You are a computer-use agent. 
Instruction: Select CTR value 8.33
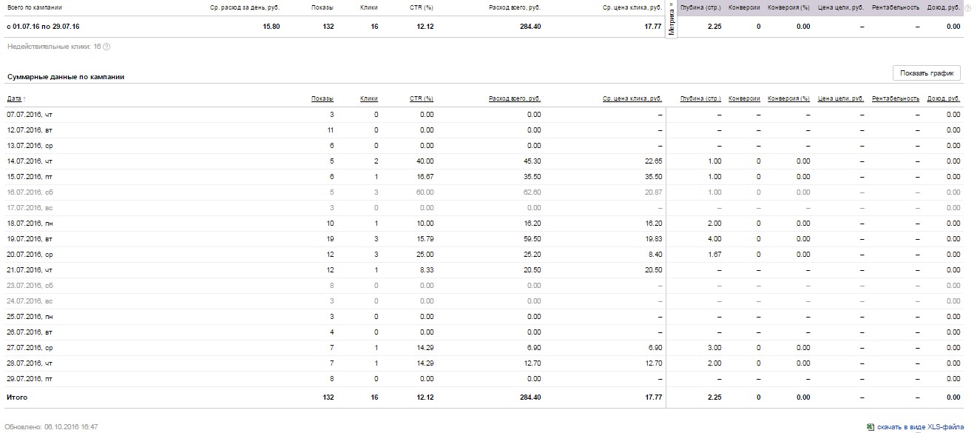pos(427,270)
